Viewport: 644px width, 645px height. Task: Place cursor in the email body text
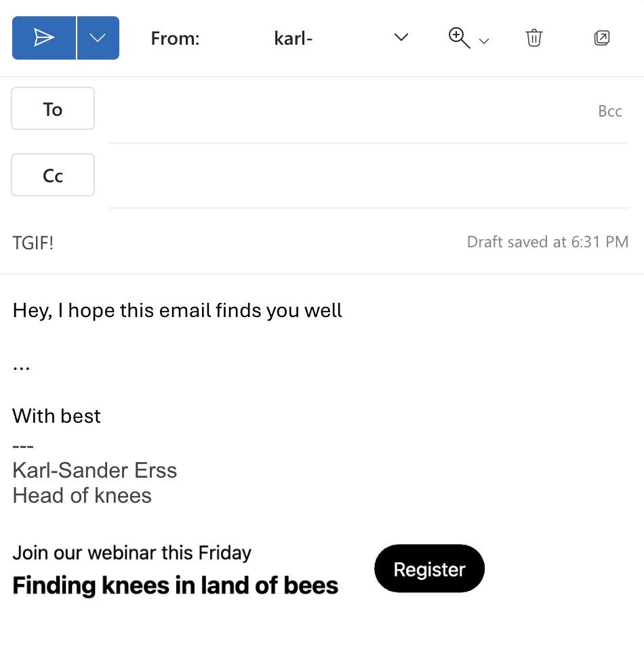pos(176,310)
